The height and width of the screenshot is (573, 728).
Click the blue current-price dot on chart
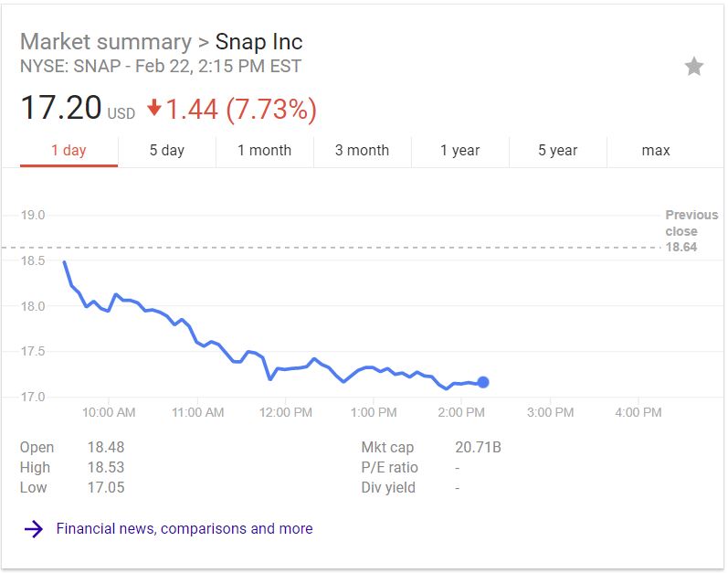(x=483, y=382)
